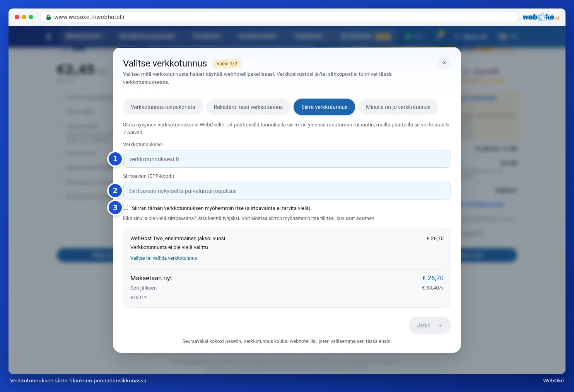The width and height of the screenshot is (574, 392).
Task: Click the Maksetaan nyt € 26,70 amount
Action: 433,278
